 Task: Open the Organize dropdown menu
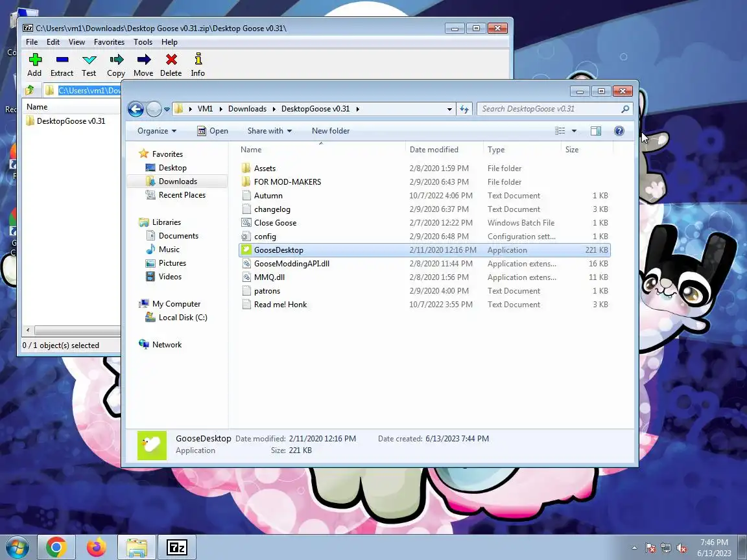[x=157, y=131]
